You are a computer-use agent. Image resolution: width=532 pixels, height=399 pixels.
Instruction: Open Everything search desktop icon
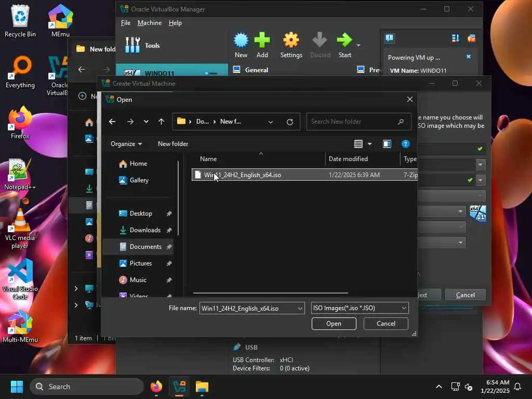point(20,72)
